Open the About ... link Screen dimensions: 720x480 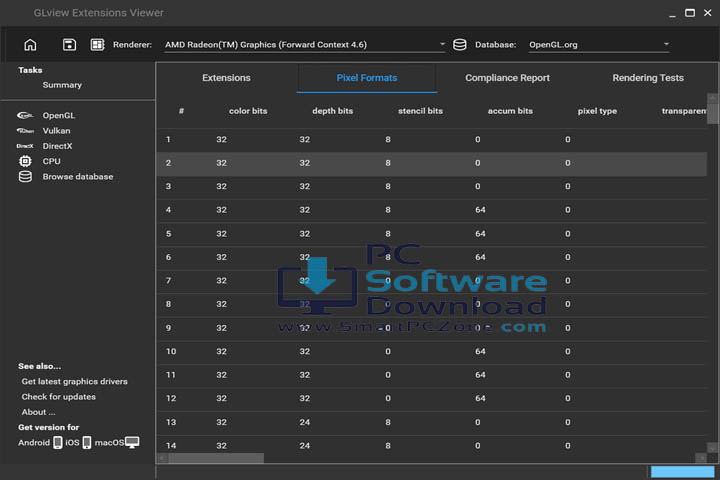coord(38,412)
